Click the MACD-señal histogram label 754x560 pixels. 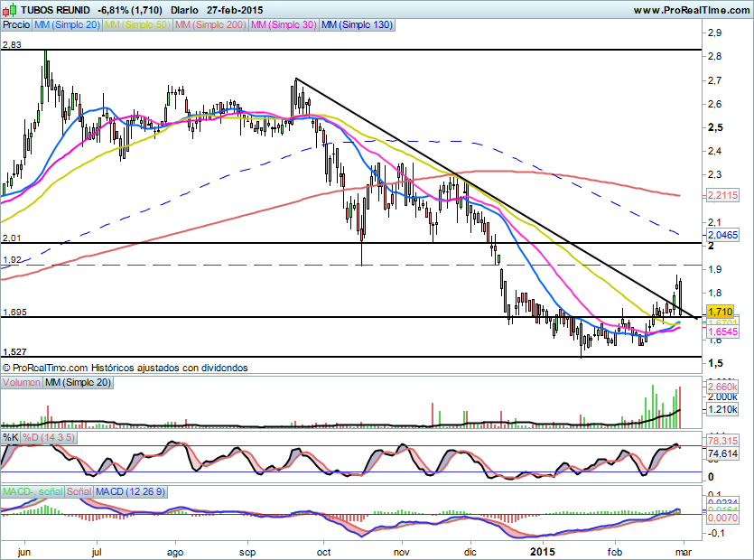[x=33, y=491]
